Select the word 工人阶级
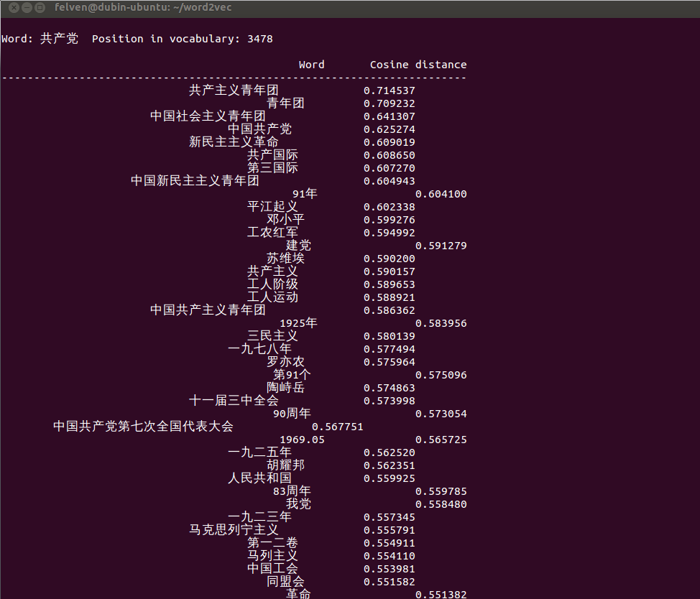 272,284
